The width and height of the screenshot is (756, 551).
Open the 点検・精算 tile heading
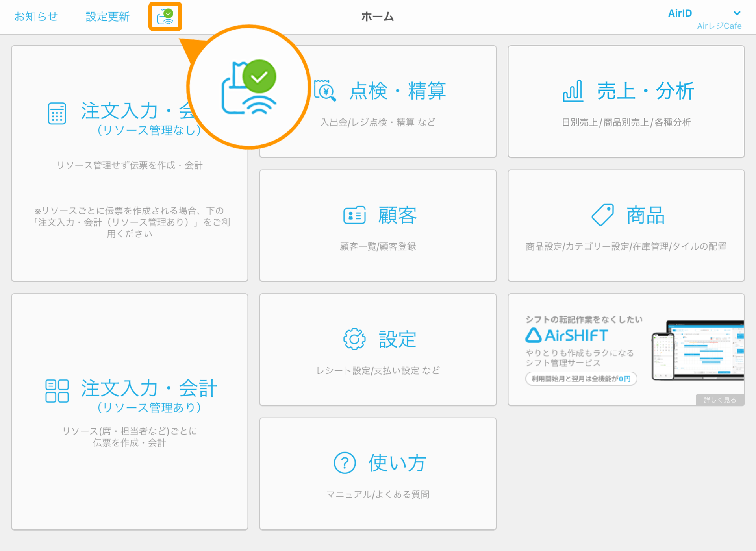398,91
